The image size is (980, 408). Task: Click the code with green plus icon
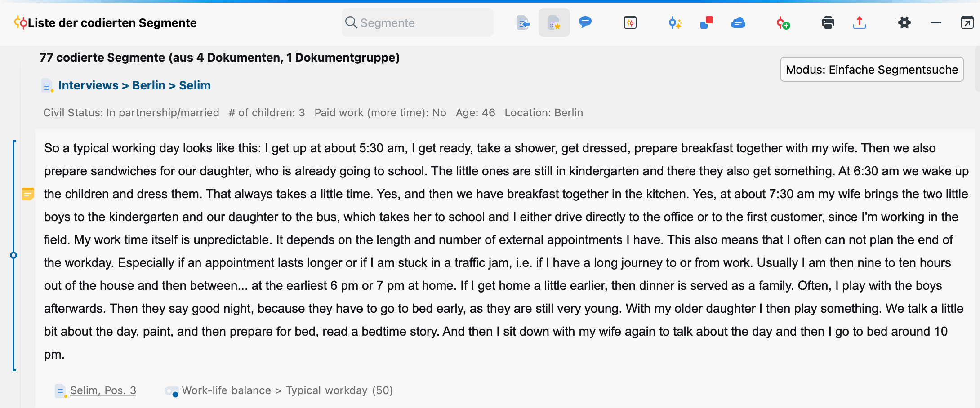(783, 22)
